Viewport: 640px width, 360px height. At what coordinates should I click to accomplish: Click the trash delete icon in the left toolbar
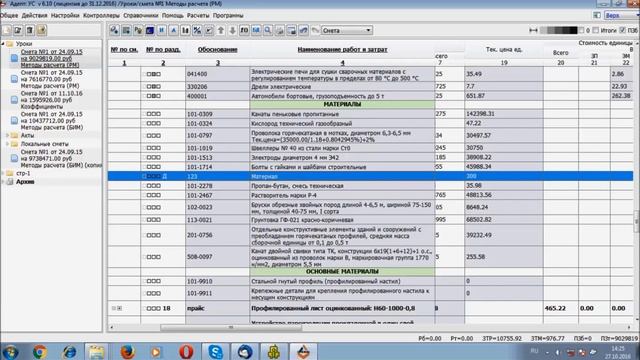pyautogui.click(x=30, y=30)
